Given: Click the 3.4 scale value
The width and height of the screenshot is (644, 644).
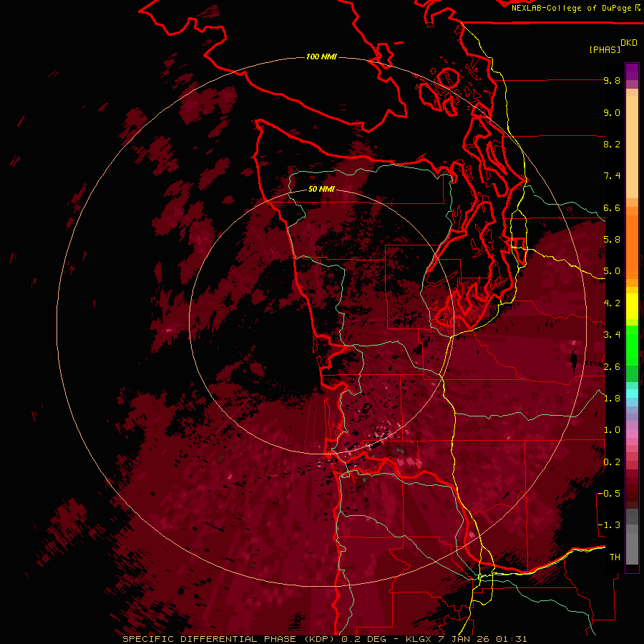Looking at the screenshot, I should 612,335.
